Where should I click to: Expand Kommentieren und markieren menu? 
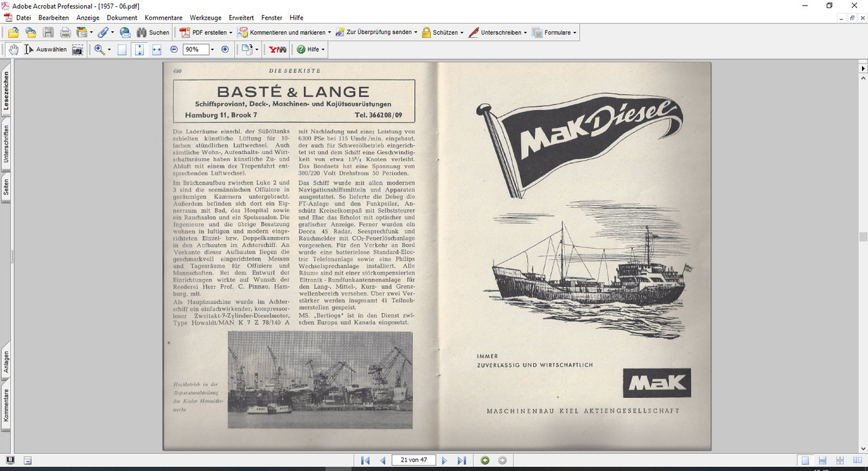pos(284,32)
